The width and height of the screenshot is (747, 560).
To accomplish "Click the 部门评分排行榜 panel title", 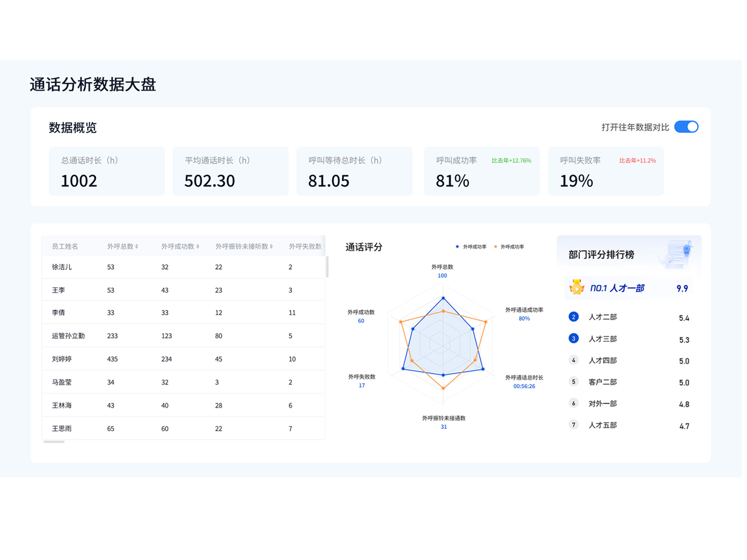I will [x=601, y=255].
